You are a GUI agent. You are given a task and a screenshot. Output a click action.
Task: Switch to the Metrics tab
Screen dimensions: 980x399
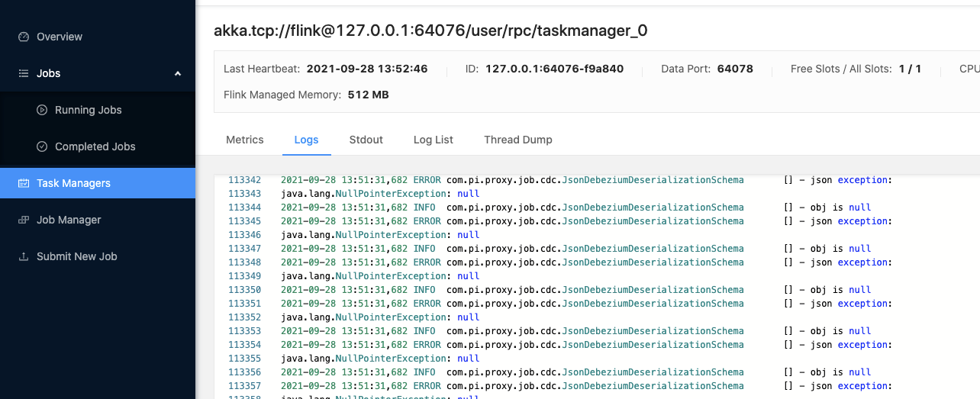(245, 140)
